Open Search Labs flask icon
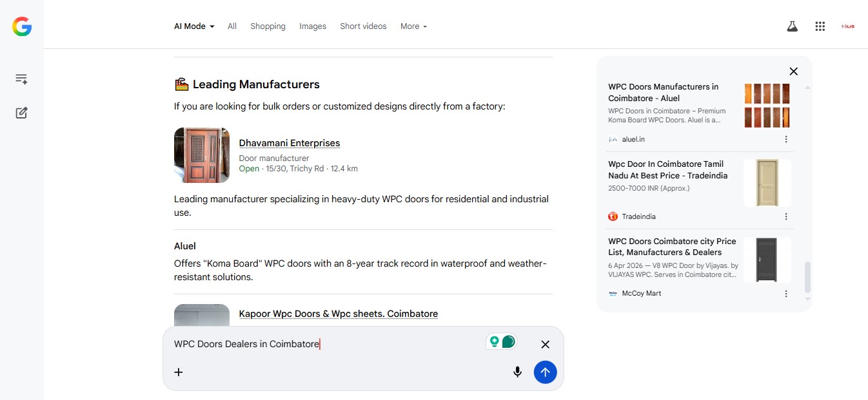This screenshot has width=868, height=400. [x=792, y=26]
